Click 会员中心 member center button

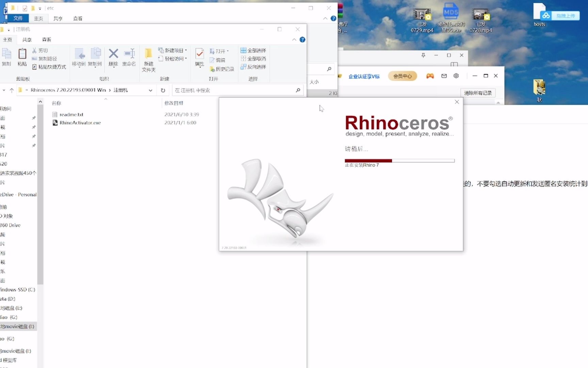pos(403,76)
